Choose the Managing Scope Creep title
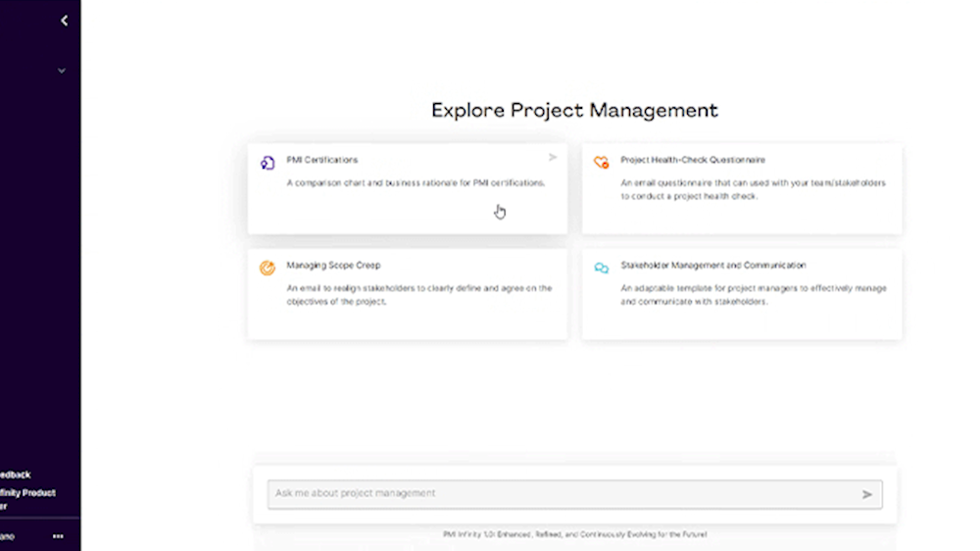Image resolution: width=980 pixels, height=551 pixels. pos(333,265)
